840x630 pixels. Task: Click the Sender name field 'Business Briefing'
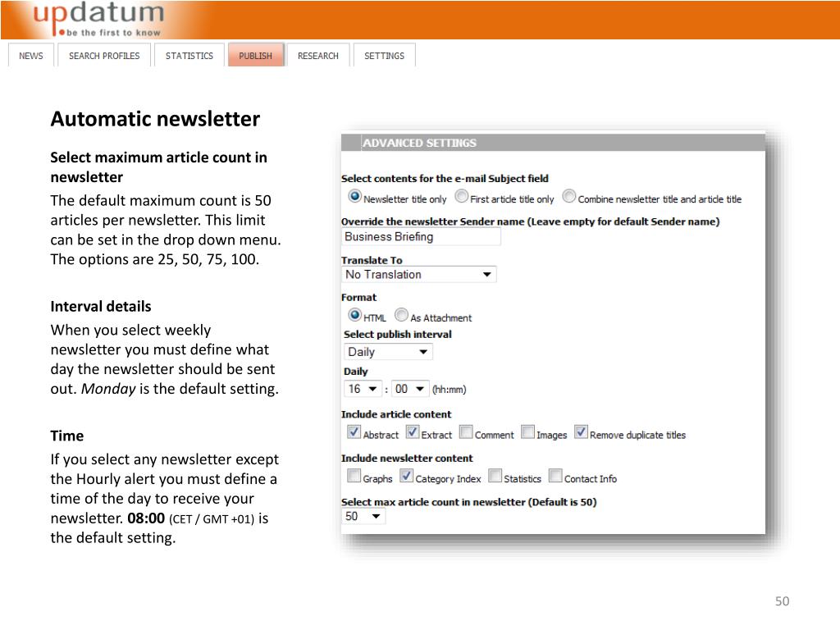421,237
